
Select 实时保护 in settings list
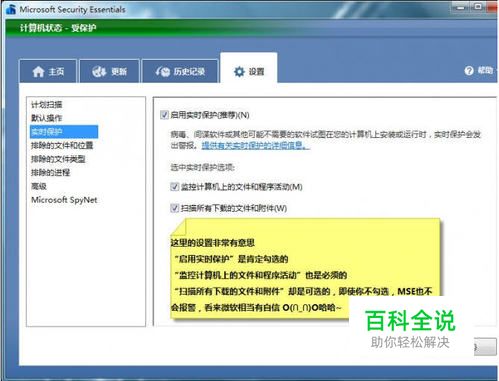(x=64, y=132)
